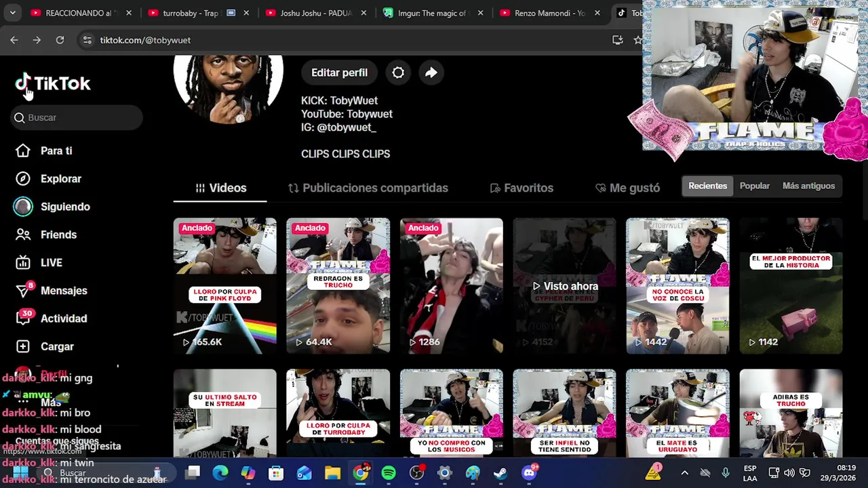
Task: Click the Editar perfil button
Action: [339, 73]
